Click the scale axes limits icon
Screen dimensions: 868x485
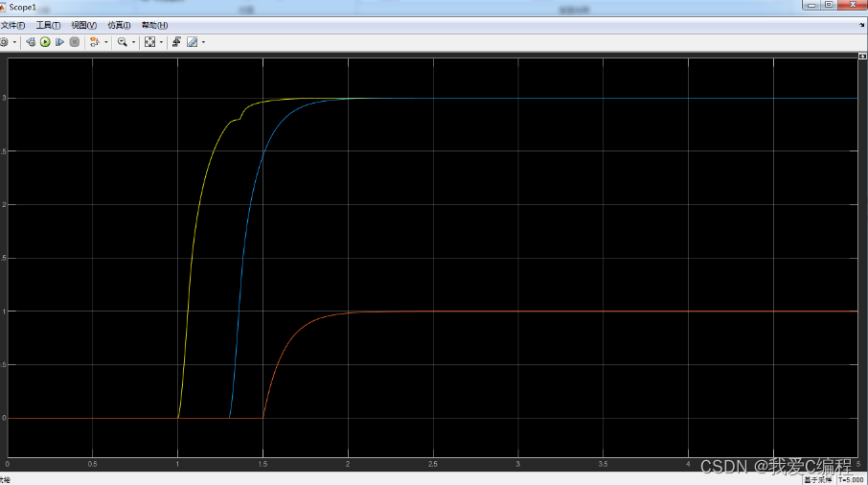150,42
